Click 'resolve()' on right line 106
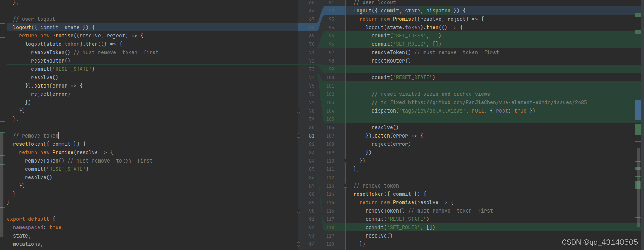 (x=385, y=127)
